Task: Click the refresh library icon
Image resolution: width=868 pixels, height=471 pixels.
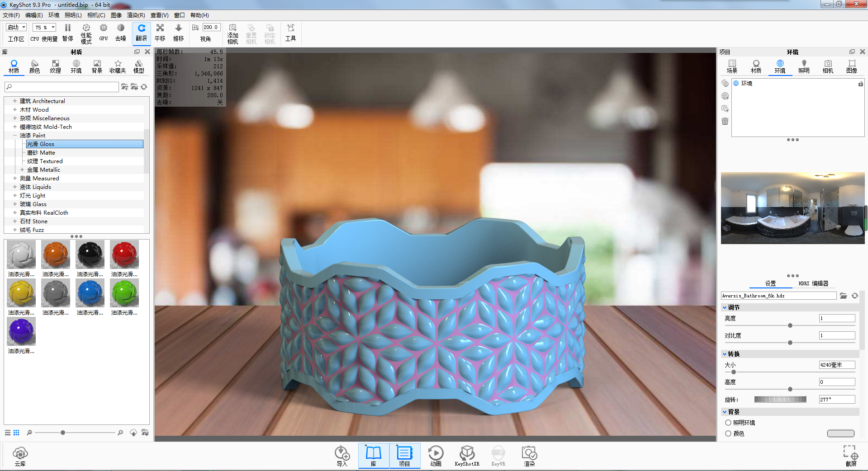Action: (x=144, y=87)
